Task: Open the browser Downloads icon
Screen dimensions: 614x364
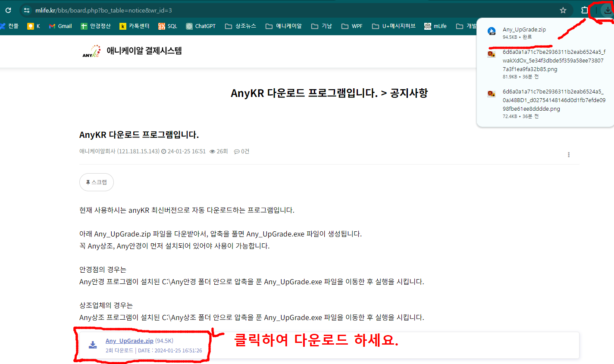Action: (608, 10)
